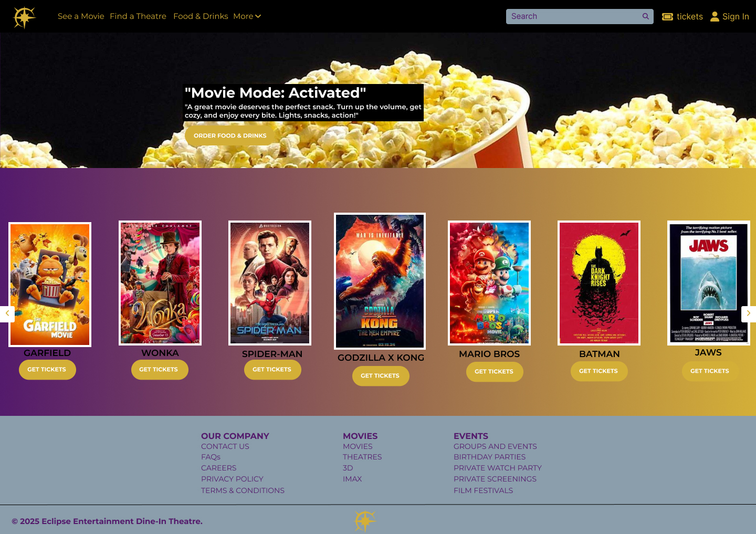
Task: Open the Dark Knight Rises poster
Action: [x=599, y=283]
